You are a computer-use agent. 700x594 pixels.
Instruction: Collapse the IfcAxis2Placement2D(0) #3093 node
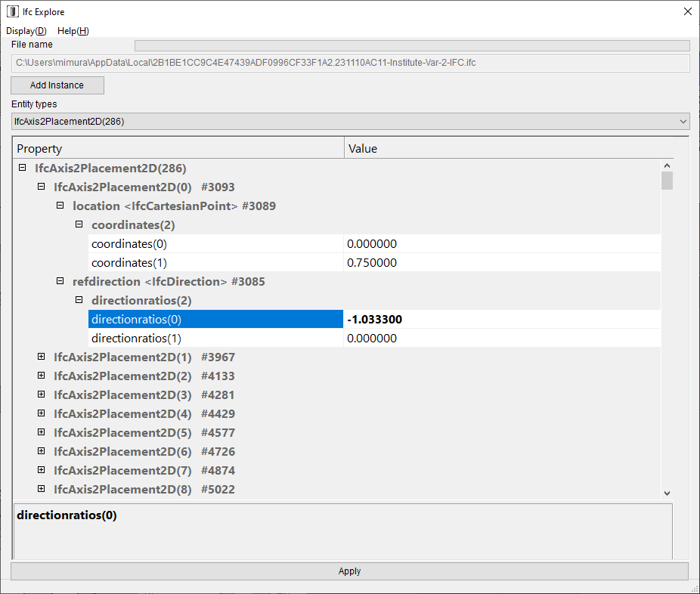coord(41,187)
